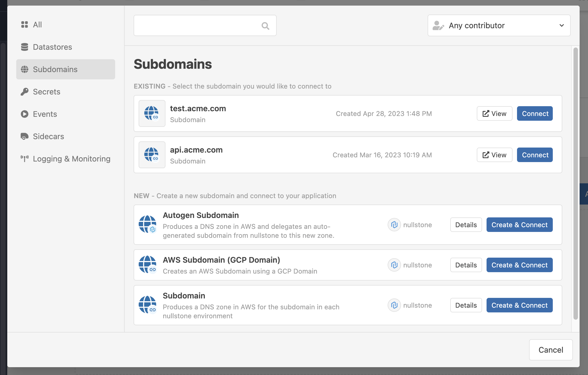
Task: Connect to the api.acme.com subdomain
Action: (x=535, y=155)
